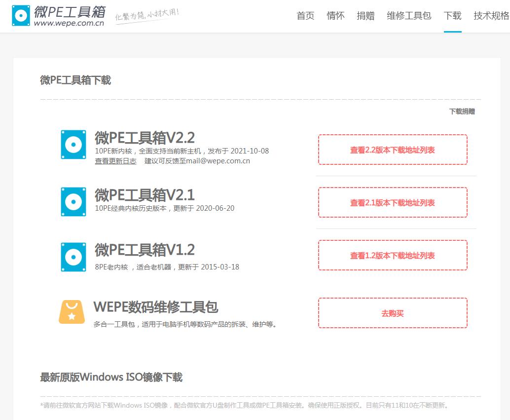
Task: Click the 去购买 purchase button
Action: (x=393, y=313)
